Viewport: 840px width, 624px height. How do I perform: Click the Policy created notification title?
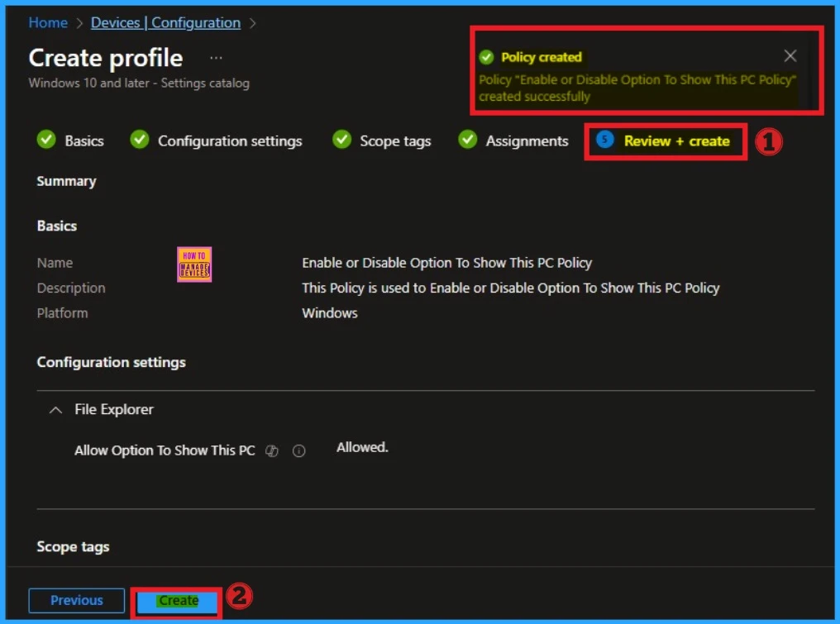541,57
